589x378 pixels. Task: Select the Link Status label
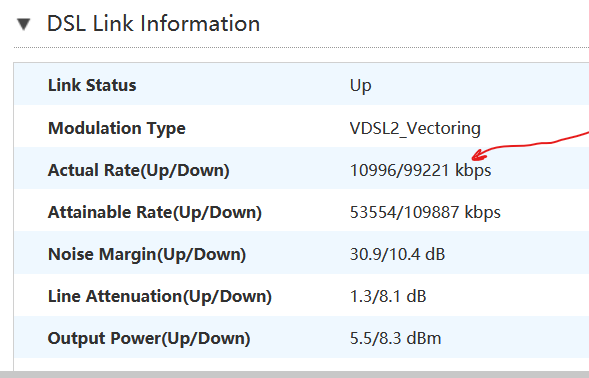[x=92, y=85]
